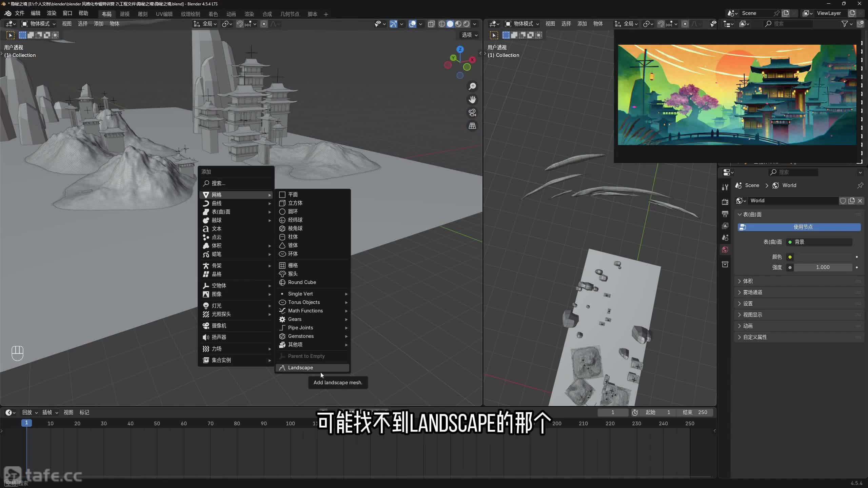Click the pan hand viewport gizmo

(472, 100)
